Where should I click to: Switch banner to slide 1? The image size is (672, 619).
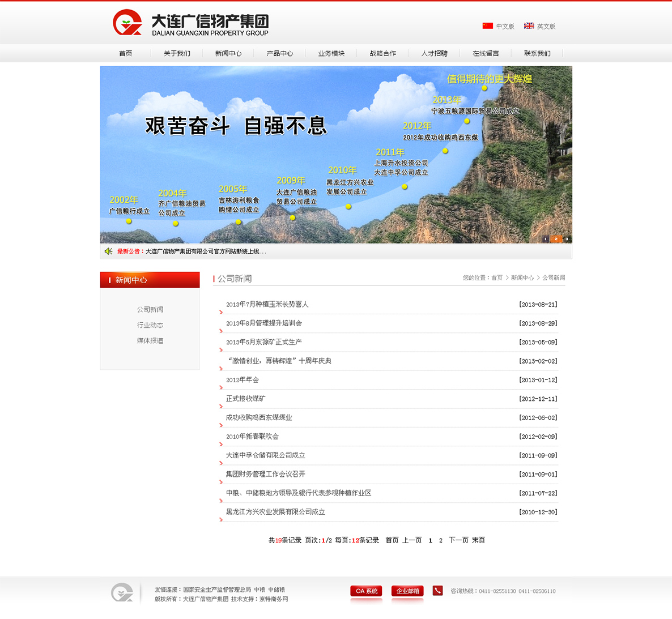(x=546, y=239)
